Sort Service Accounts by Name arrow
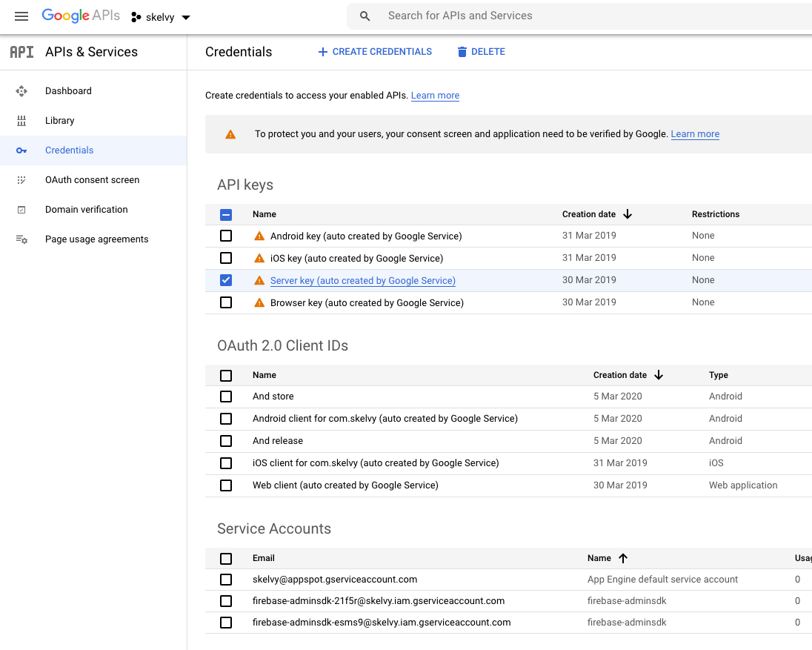 point(623,558)
